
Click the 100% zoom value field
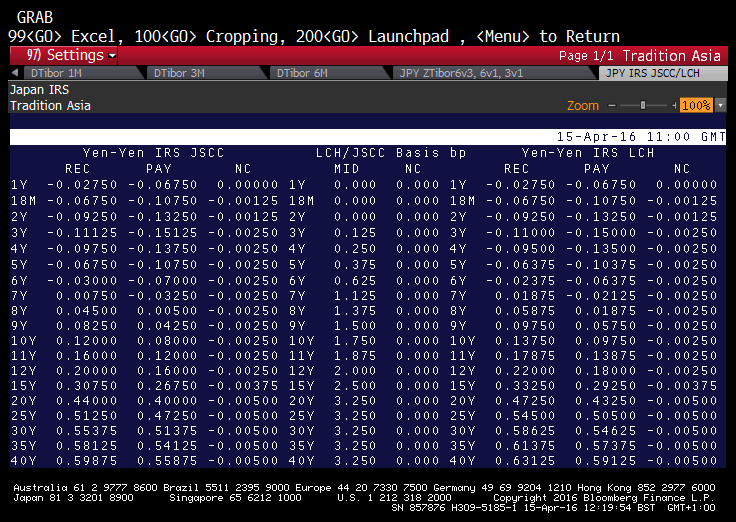pyautogui.click(x=696, y=106)
